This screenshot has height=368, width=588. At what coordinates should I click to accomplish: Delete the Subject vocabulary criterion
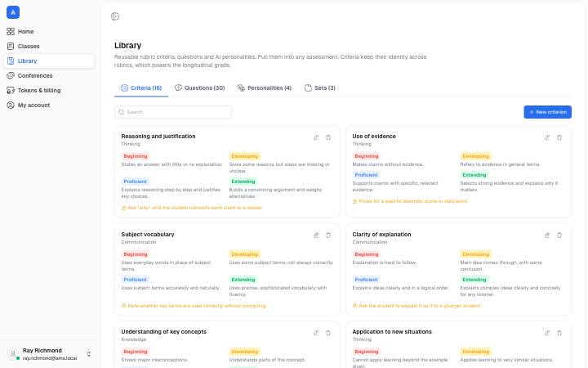(328, 235)
